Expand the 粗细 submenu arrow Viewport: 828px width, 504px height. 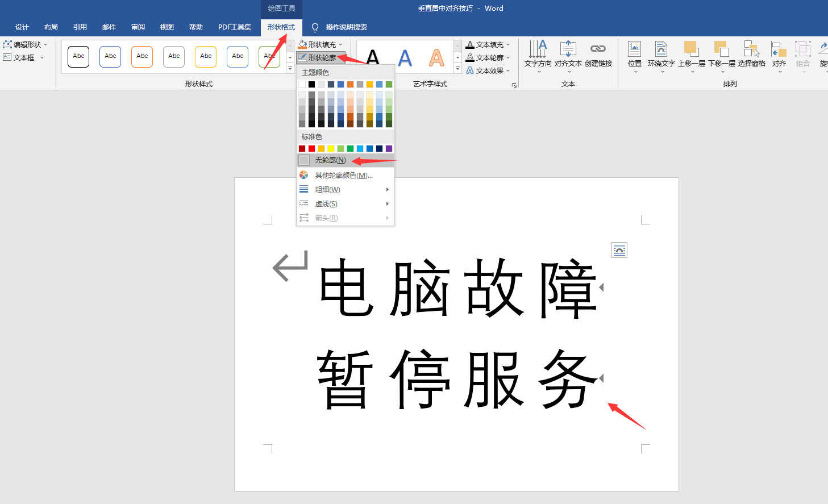(388, 189)
